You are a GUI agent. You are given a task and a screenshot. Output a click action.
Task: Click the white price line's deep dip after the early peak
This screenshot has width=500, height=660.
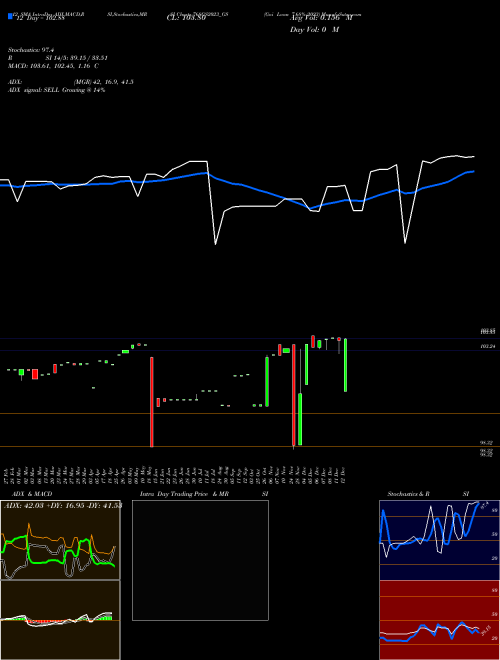215,243
